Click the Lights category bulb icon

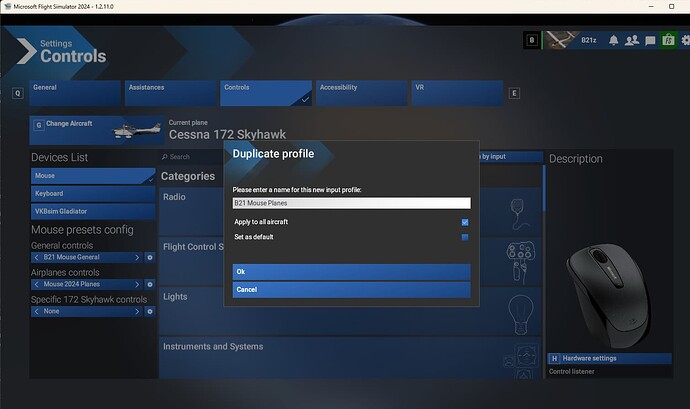[x=521, y=314]
